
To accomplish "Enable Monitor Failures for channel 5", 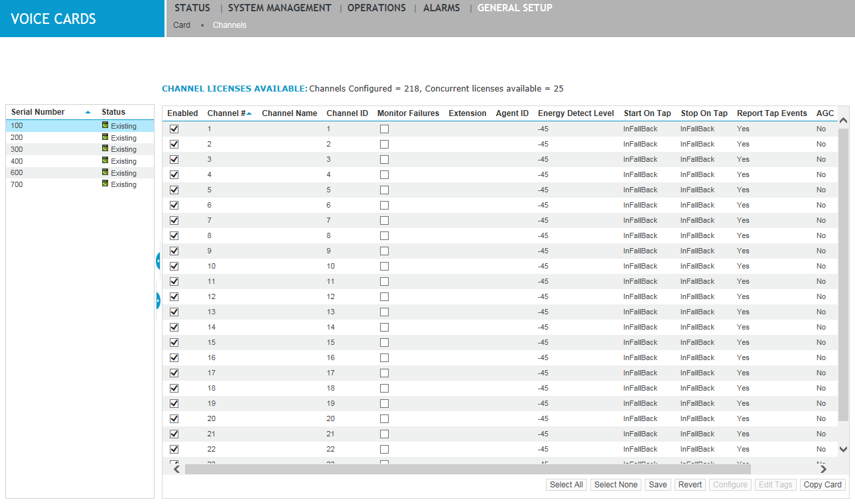I will [384, 190].
